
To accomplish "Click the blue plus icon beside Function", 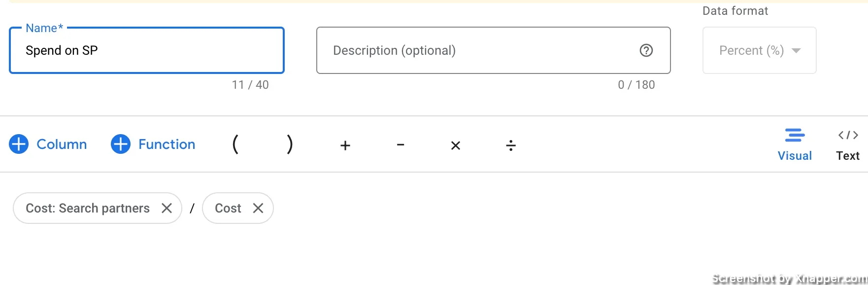I will pyautogui.click(x=121, y=144).
